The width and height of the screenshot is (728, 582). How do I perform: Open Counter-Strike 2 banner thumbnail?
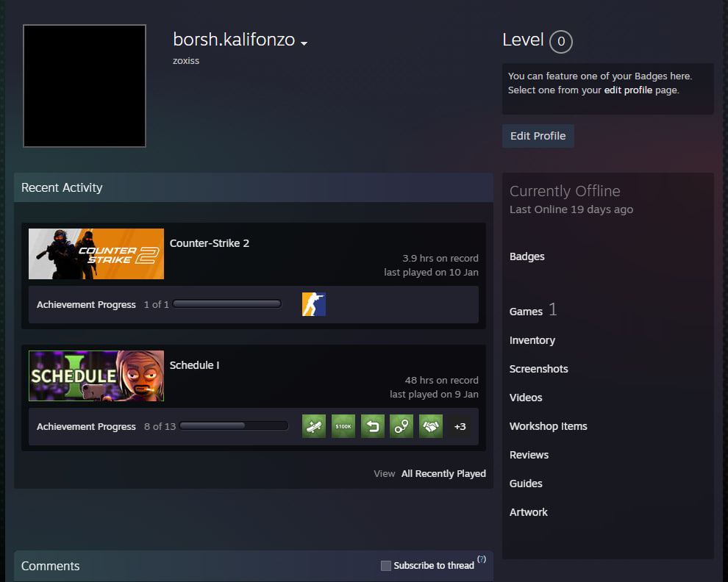click(x=96, y=254)
